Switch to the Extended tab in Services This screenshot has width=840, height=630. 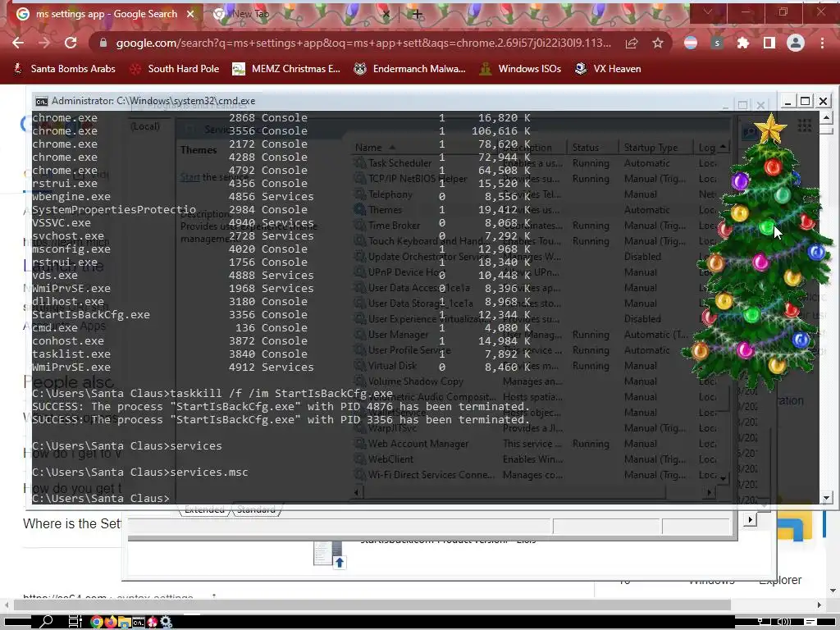tap(204, 509)
